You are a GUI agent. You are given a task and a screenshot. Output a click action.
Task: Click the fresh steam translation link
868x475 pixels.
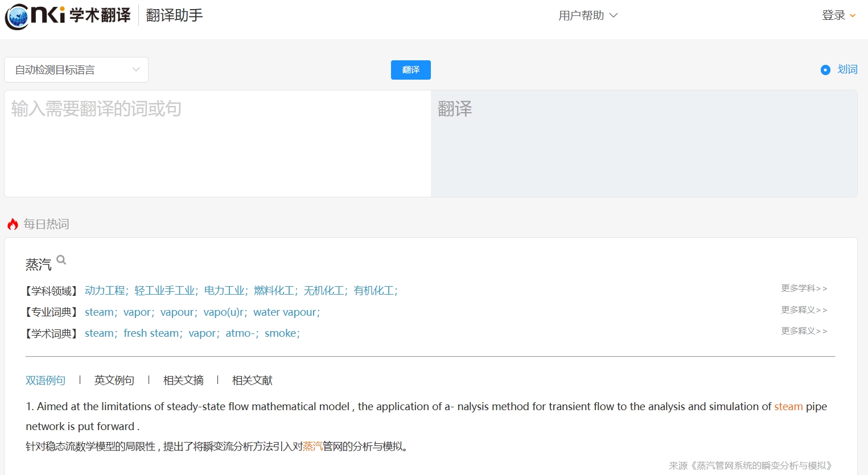[151, 333]
